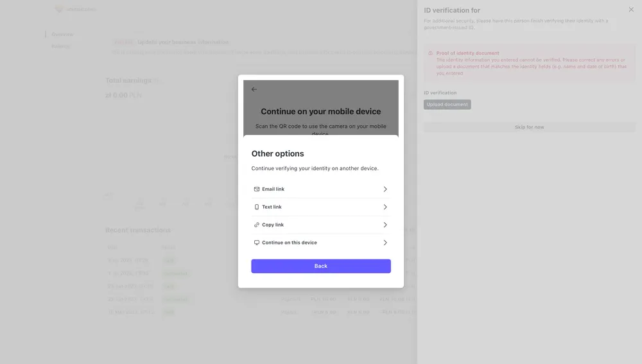Click Skip for now button

530,127
